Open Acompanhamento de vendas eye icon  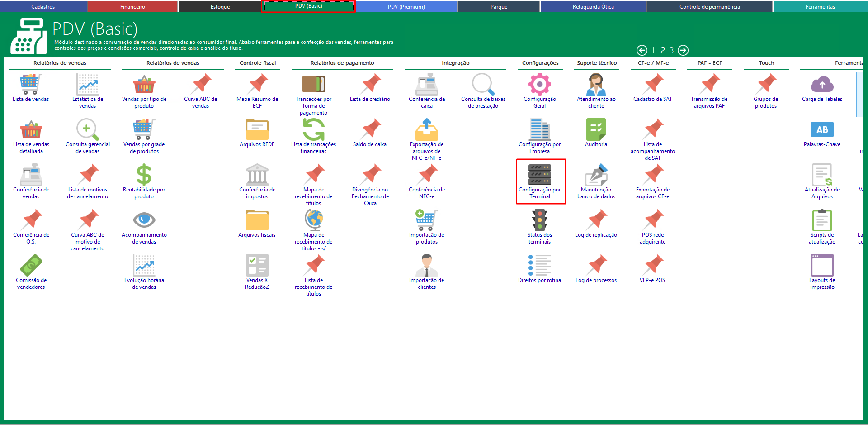click(144, 220)
